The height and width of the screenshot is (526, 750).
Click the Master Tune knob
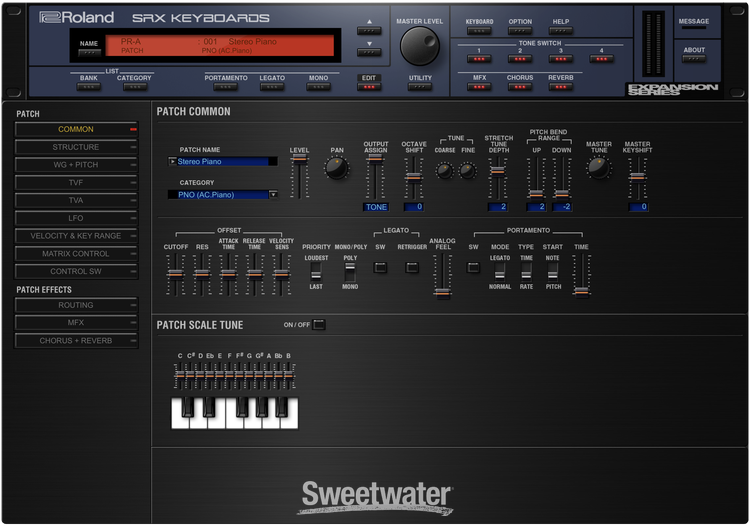click(598, 168)
